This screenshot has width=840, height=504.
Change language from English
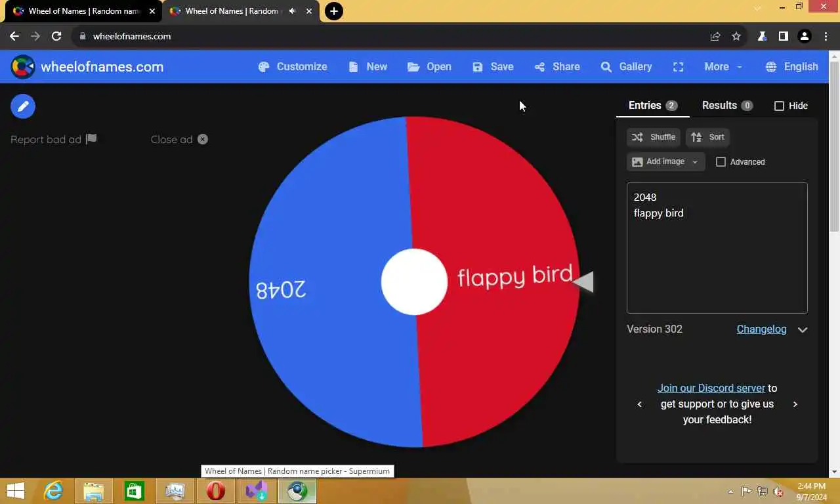pyautogui.click(x=791, y=67)
